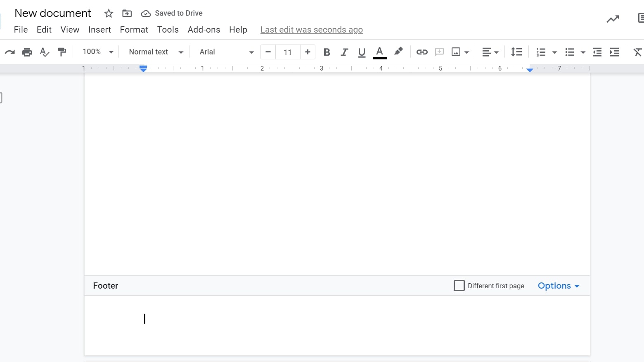Open the footer Options dropdown

click(559, 286)
